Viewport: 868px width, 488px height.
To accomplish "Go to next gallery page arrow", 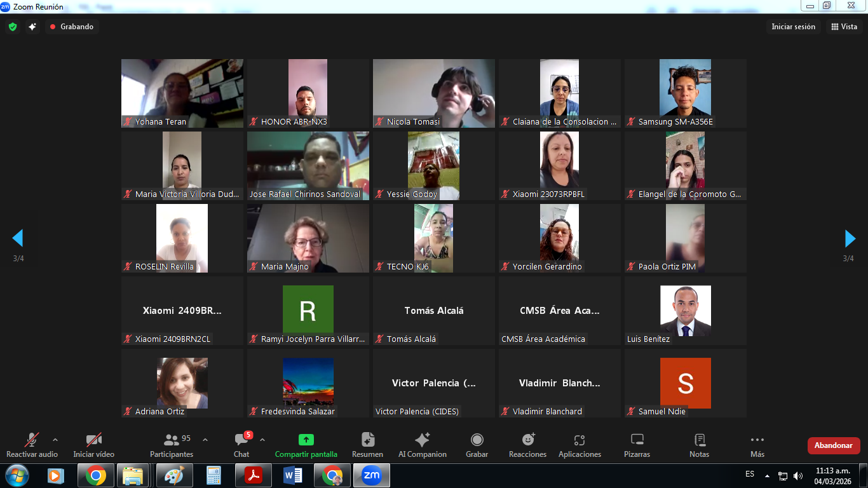I will [850, 238].
